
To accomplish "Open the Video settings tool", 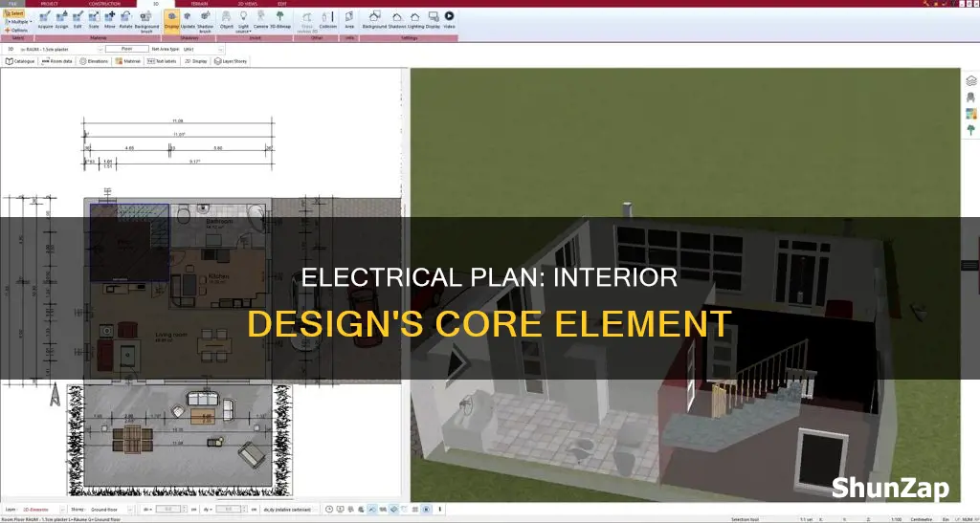I will (450, 20).
